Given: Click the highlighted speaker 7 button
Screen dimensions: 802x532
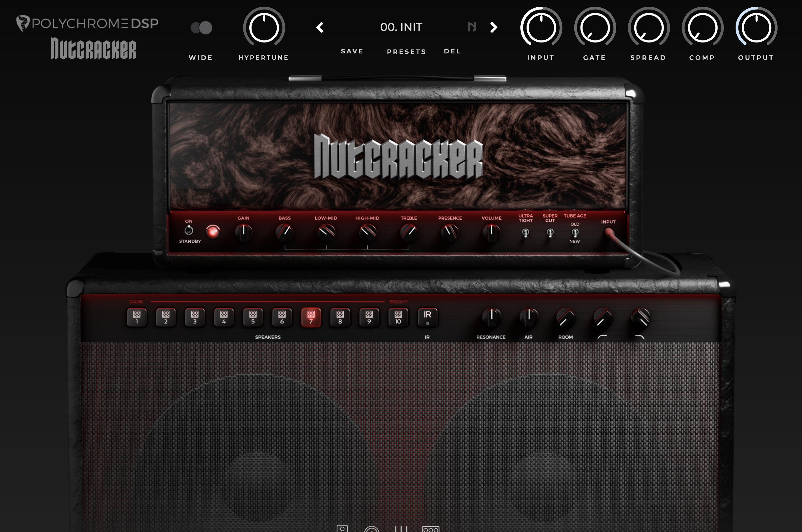Looking at the screenshot, I should click(x=311, y=317).
